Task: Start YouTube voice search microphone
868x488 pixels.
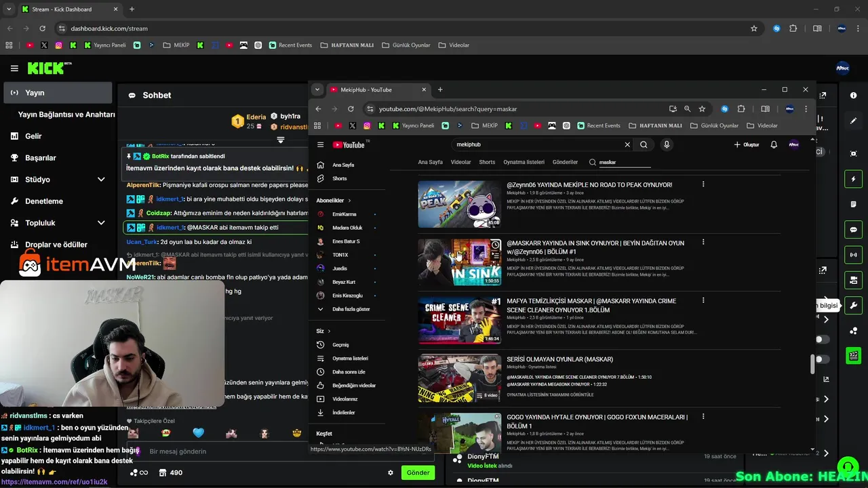Action: click(x=667, y=144)
